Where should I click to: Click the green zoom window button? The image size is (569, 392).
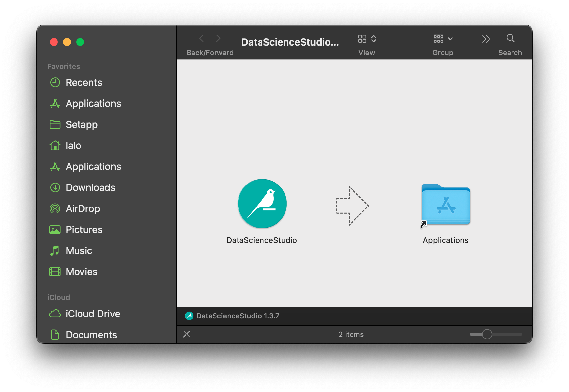click(80, 42)
